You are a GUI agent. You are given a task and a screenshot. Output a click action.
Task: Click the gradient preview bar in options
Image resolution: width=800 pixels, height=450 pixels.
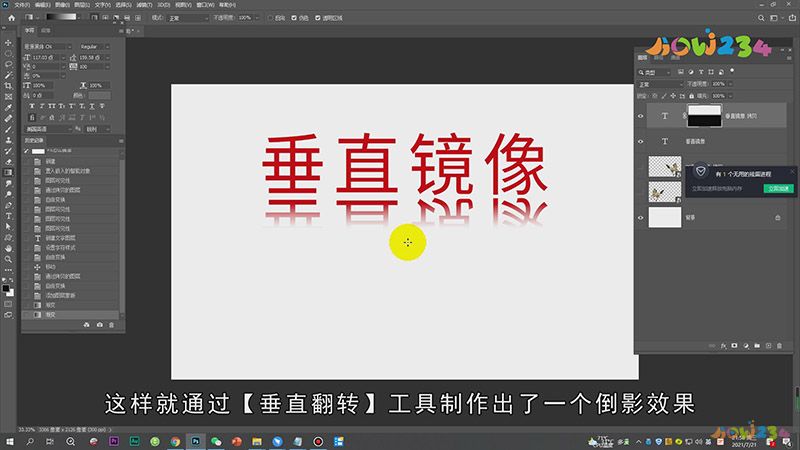pyautogui.click(x=62, y=17)
